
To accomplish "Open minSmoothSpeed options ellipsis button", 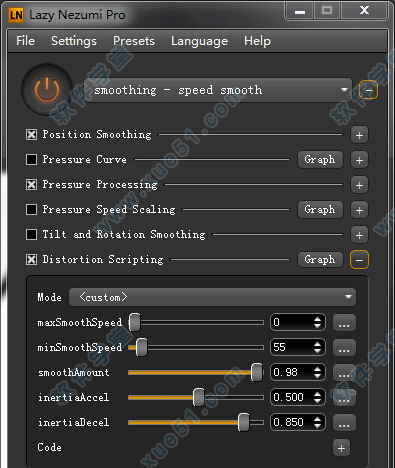I will coord(344,347).
